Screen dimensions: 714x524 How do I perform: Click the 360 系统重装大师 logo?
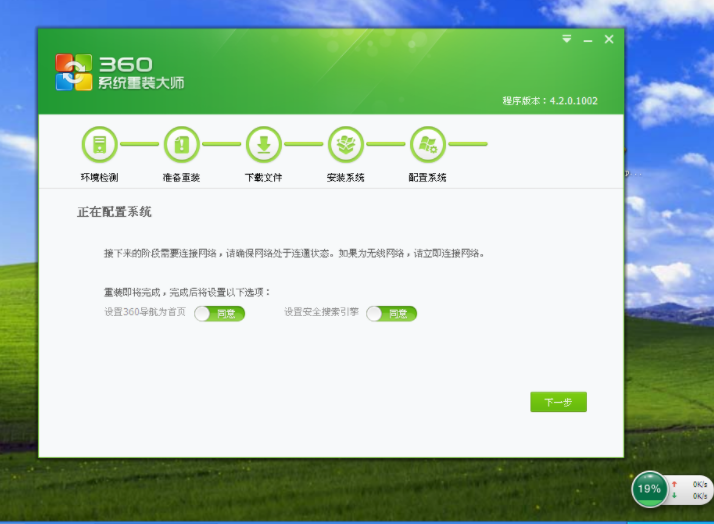pos(120,72)
